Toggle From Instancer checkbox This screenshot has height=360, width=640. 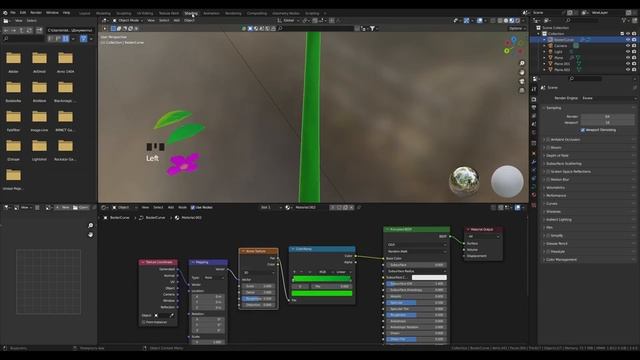(x=144, y=322)
